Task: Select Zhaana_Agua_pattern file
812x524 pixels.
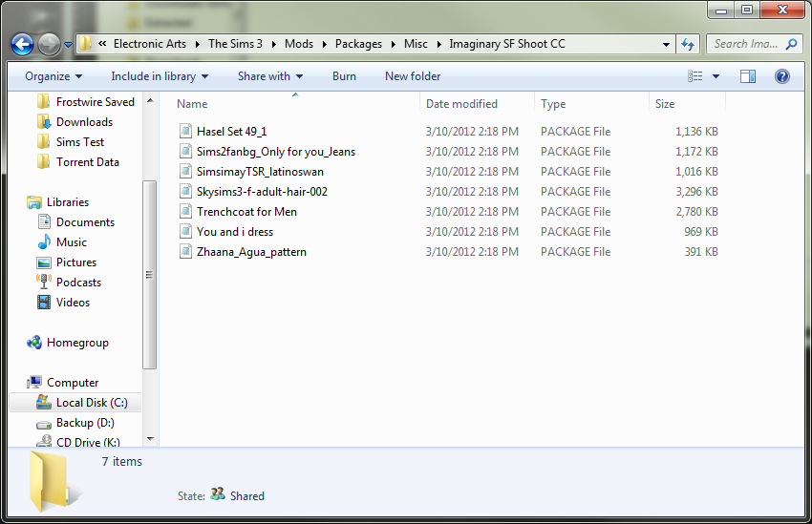Action: (251, 252)
